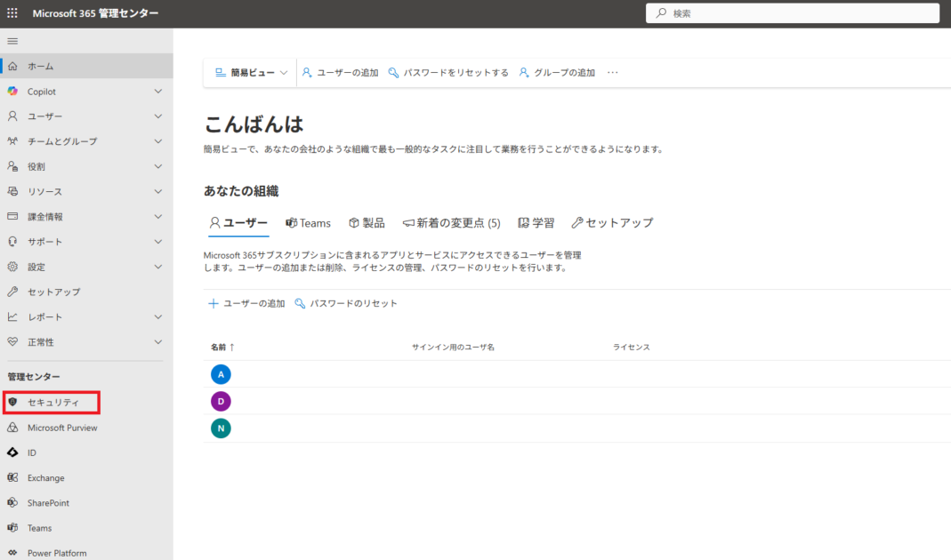Viewport: 951px width, 560px height.
Task: Click the レポート chart icon
Action: pyautogui.click(x=12, y=317)
